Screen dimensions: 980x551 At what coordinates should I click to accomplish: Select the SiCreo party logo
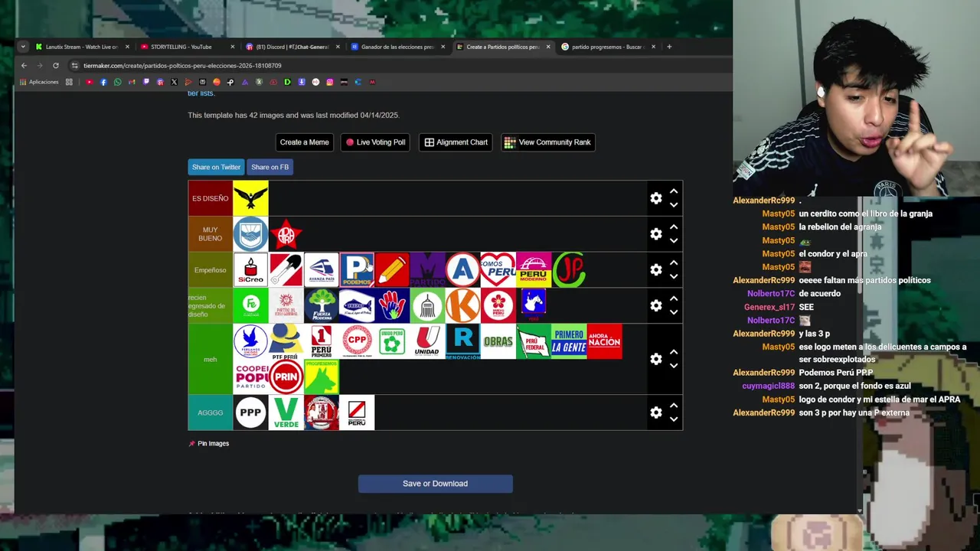pyautogui.click(x=250, y=269)
